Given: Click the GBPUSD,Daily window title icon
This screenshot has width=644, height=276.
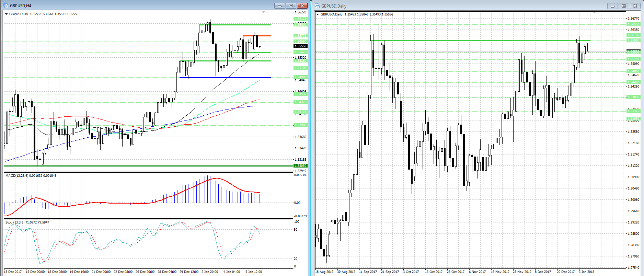Looking at the screenshot, I should pos(317,6).
